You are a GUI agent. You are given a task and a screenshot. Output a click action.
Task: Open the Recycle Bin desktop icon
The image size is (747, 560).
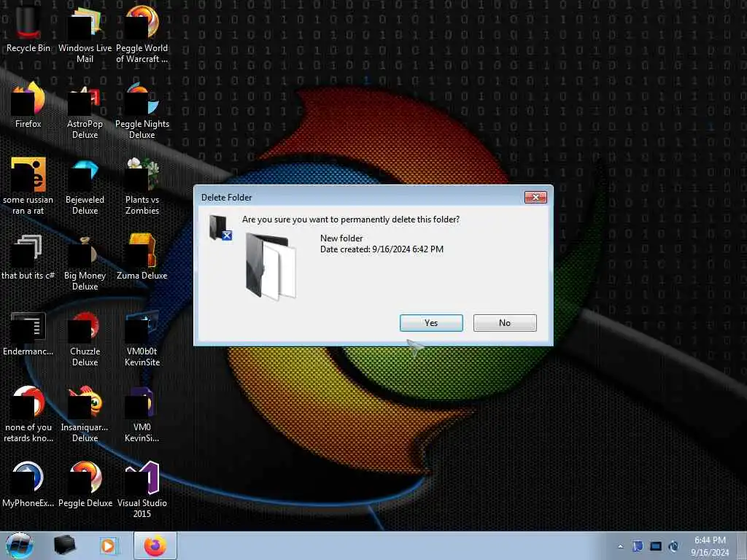28,28
